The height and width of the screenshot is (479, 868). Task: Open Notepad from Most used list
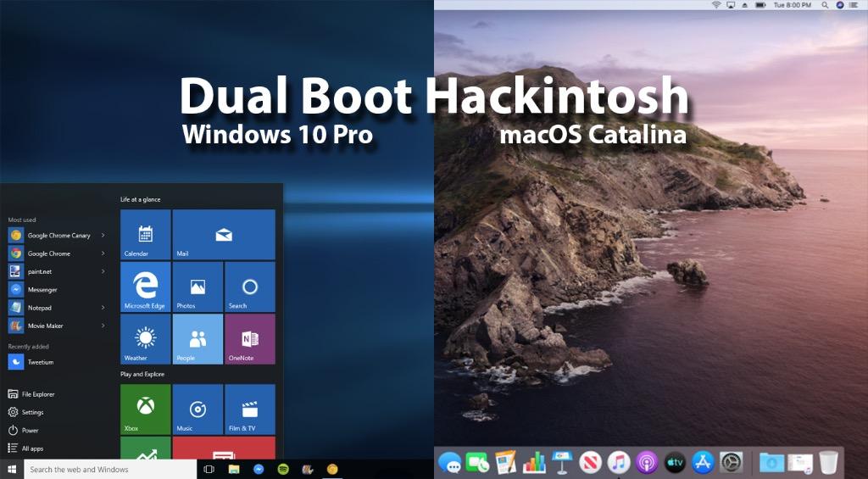pyautogui.click(x=31, y=308)
